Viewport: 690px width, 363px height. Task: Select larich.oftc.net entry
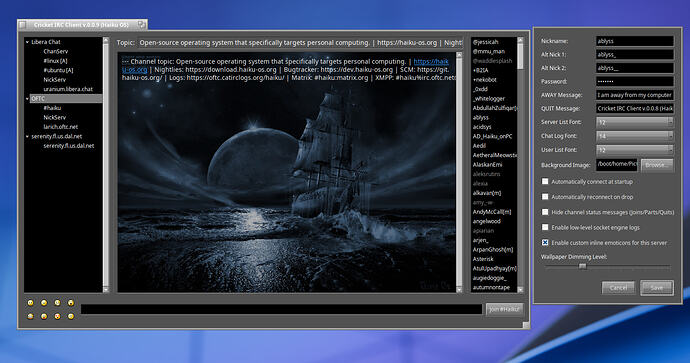[61, 127]
